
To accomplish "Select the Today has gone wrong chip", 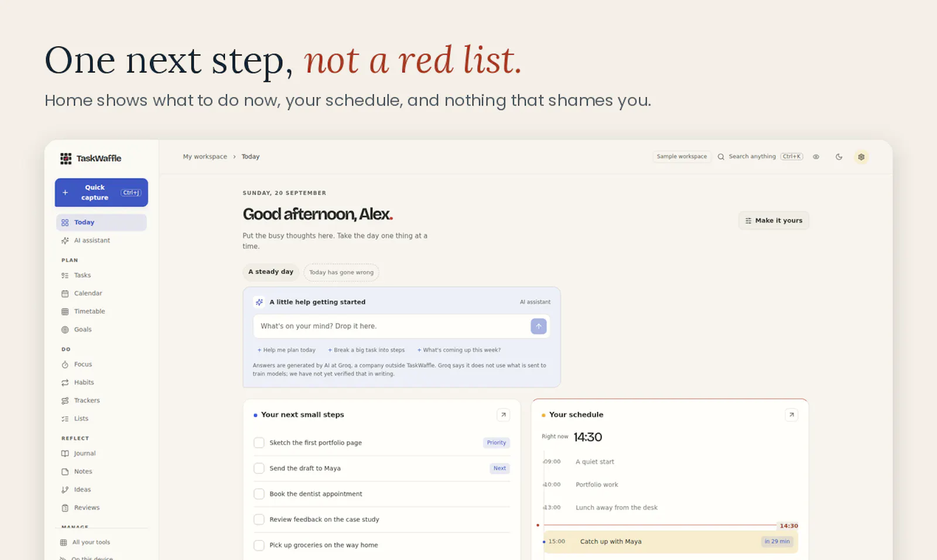I will click(341, 273).
